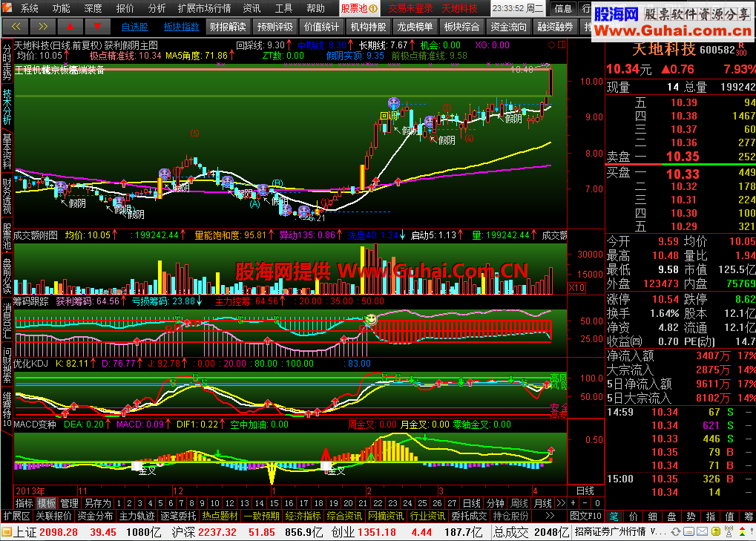The width and height of the screenshot is (756, 541).
Task: Open the 技术分析 side tab
Action: [7, 107]
